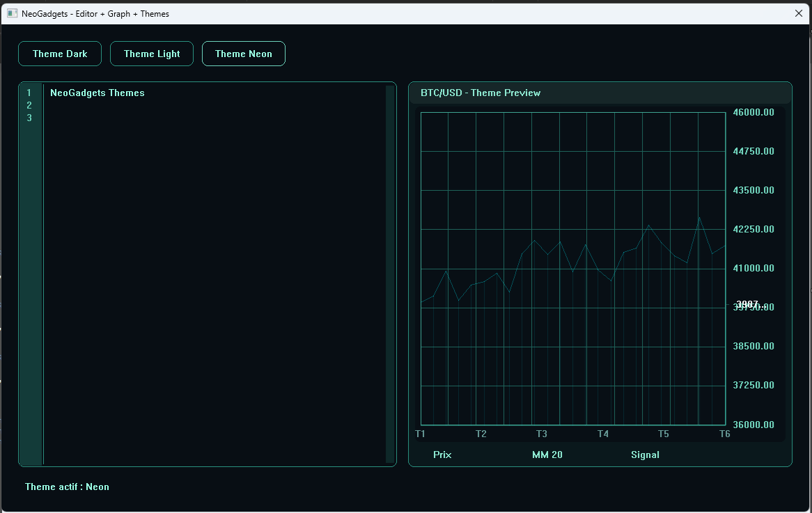Click line number 1 in the editor gutter
This screenshot has width=812, height=513.
coord(29,93)
